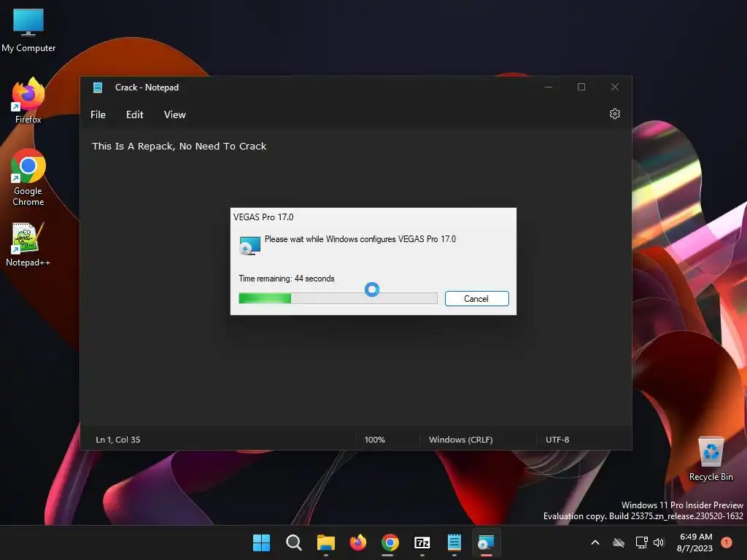This screenshot has height=560, width=747.
Task: Open the Edit menu in Notepad
Action: click(x=134, y=114)
